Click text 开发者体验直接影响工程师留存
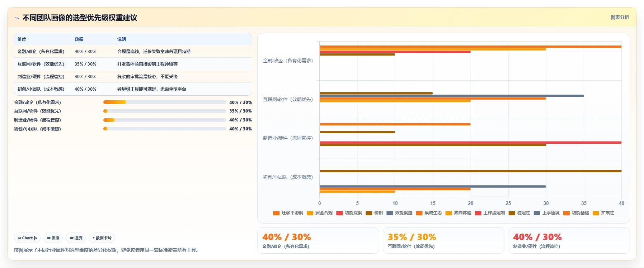The height and width of the screenshot is (268, 644). pos(147,64)
